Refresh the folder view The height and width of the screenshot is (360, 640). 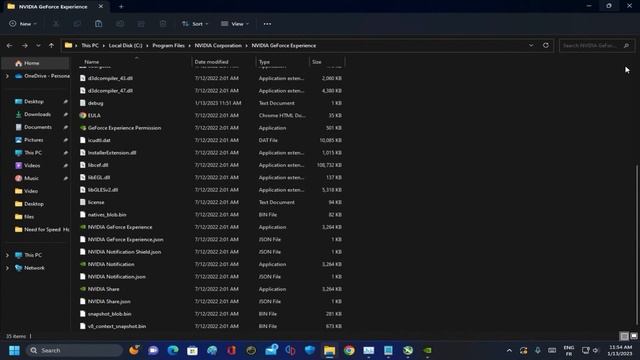546,45
